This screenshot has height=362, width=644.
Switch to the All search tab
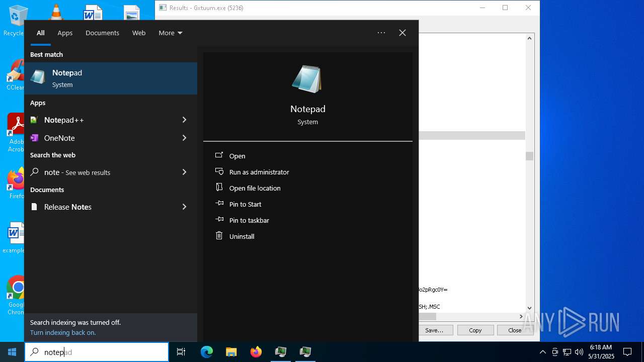pyautogui.click(x=41, y=33)
